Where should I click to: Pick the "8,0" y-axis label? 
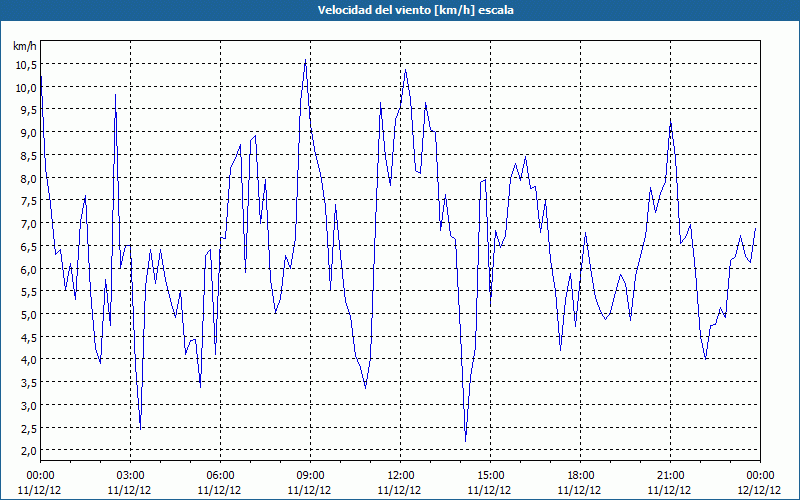[x=28, y=178]
